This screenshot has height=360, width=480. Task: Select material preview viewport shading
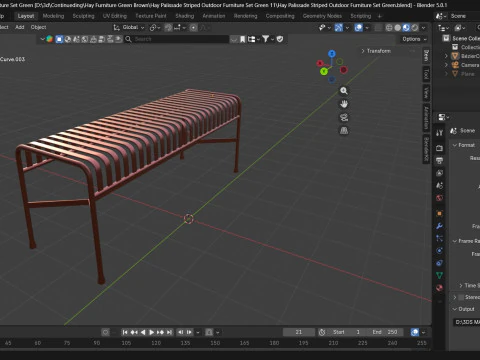pyautogui.click(x=406, y=28)
